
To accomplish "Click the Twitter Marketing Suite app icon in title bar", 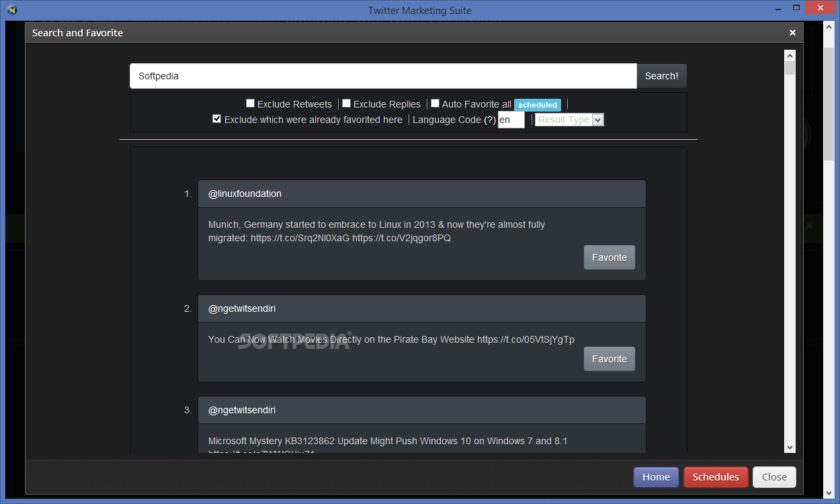I will [x=11, y=9].
